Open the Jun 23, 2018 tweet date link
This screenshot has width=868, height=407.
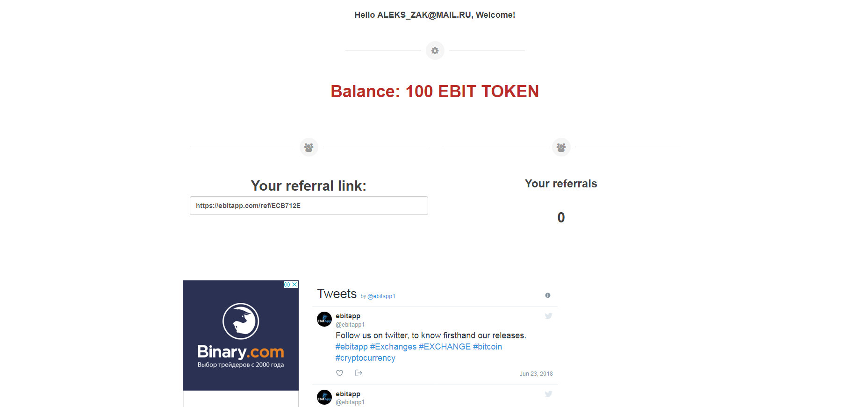pyautogui.click(x=536, y=374)
